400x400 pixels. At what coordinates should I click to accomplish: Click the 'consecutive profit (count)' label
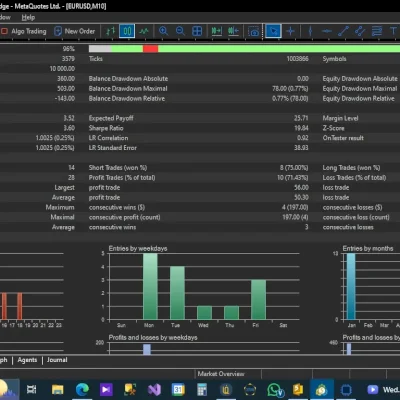[x=125, y=217]
